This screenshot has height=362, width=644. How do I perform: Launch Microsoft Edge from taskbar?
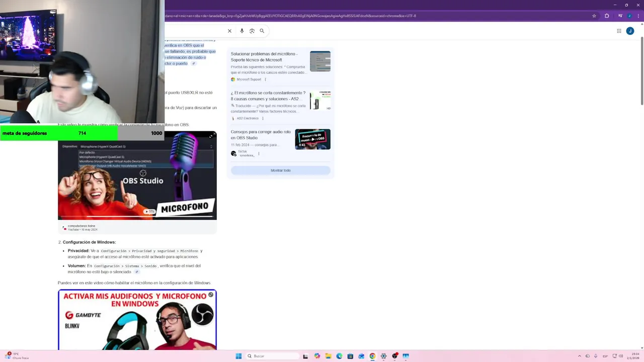tap(339, 356)
